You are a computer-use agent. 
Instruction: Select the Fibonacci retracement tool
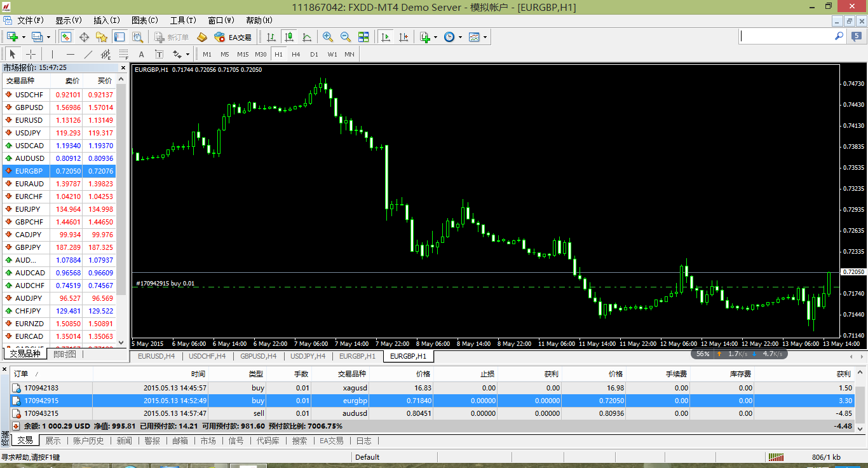point(123,54)
